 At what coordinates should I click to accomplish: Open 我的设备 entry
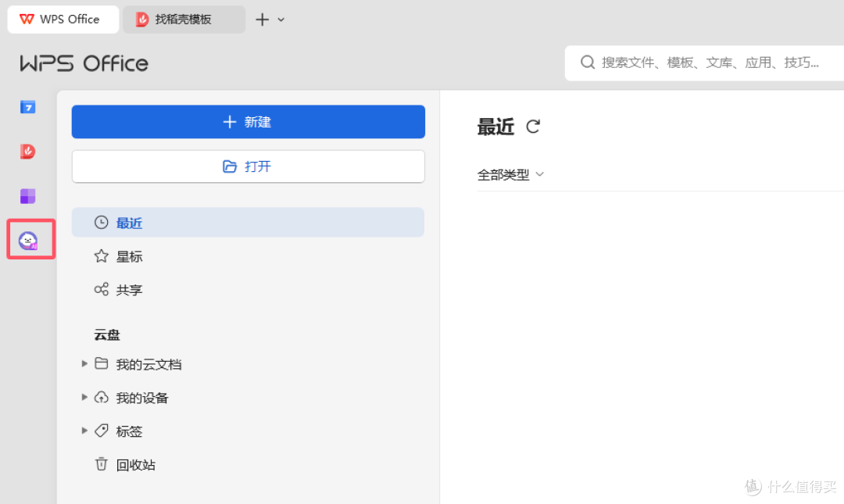pos(142,398)
